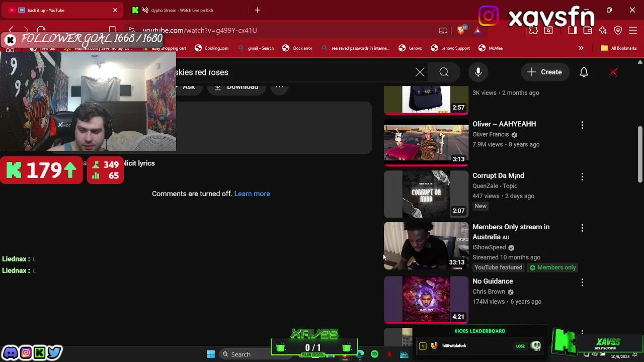Open more actions ellipsis beside Download
This screenshot has height=362, width=644.
pyautogui.click(x=279, y=86)
